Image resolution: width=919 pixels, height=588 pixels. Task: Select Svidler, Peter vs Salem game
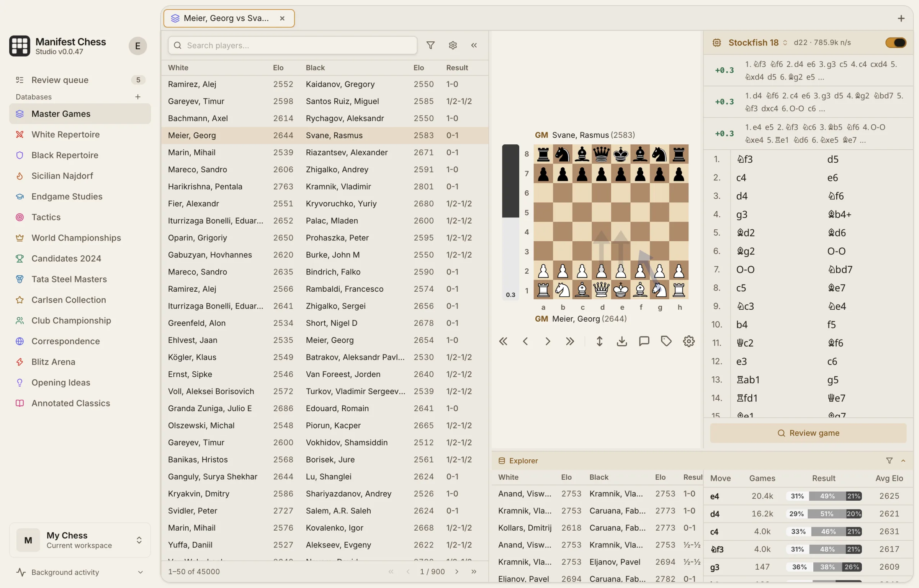[x=325, y=511]
